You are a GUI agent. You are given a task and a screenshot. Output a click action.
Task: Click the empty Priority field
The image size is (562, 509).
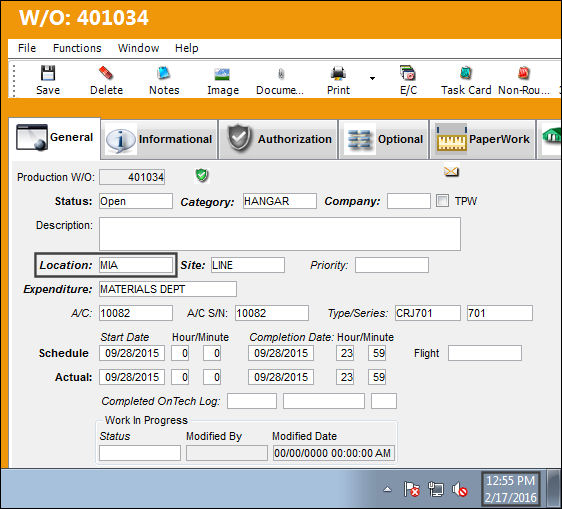[392, 265]
